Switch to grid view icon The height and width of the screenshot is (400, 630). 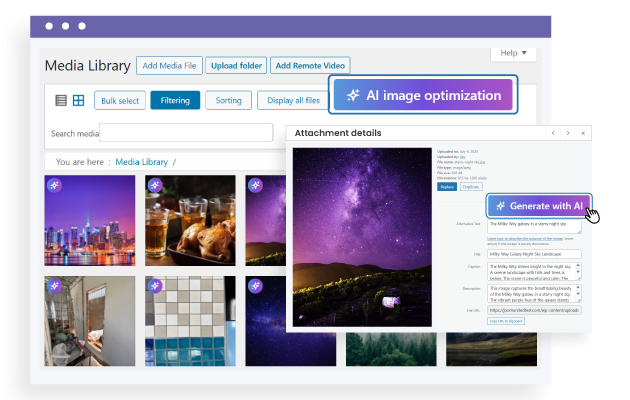[x=79, y=100]
